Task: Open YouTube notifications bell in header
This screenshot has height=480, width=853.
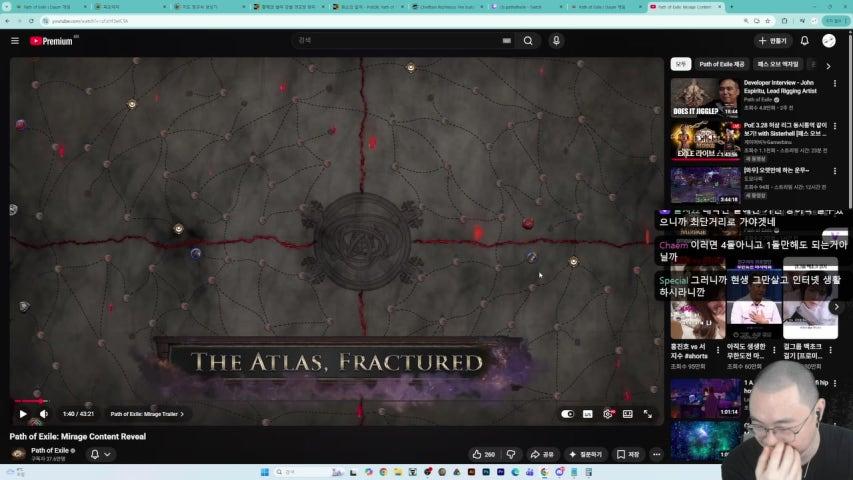Action: pos(805,41)
